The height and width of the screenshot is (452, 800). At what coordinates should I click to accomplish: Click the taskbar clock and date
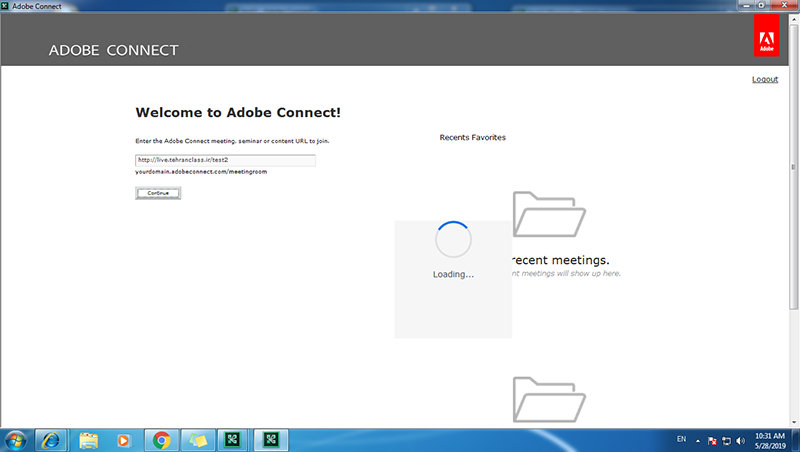click(x=769, y=440)
